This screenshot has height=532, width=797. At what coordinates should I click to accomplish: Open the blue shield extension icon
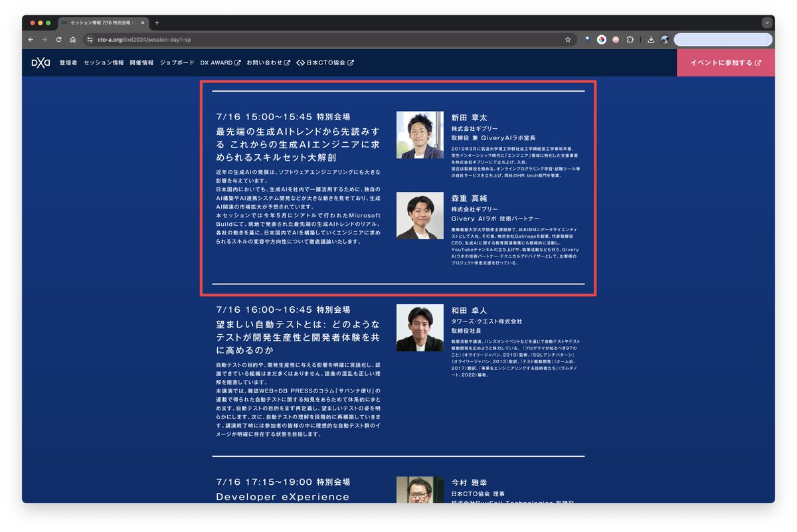coord(587,40)
